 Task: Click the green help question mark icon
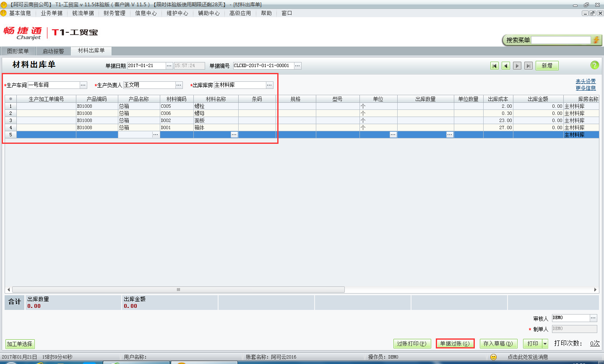pos(594,65)
